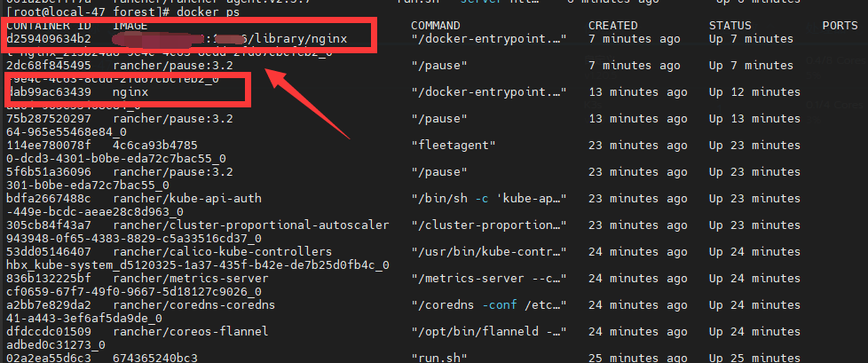Select container ID 5f6b51a36096
This screenshot has width=868, height=363.
(x=49, y=171)
